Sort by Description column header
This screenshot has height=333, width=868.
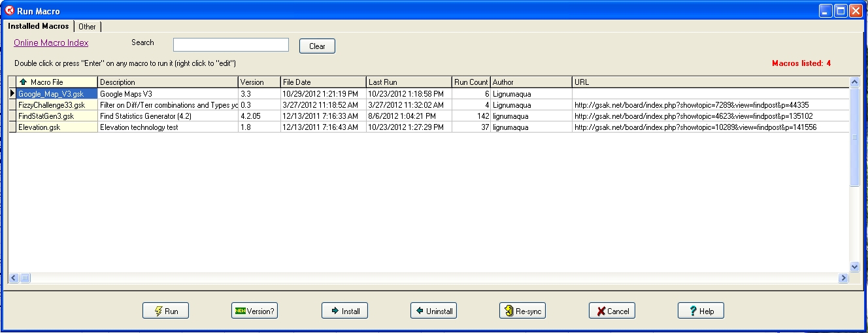(168, 82)
